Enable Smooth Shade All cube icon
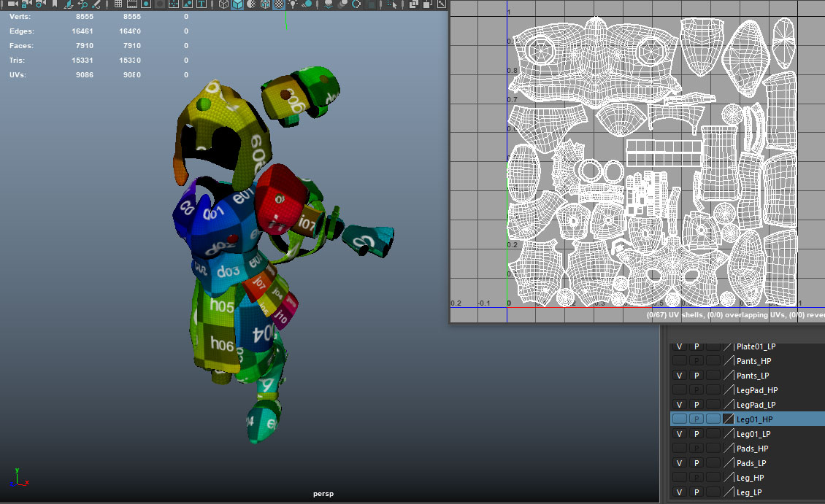 237,4
